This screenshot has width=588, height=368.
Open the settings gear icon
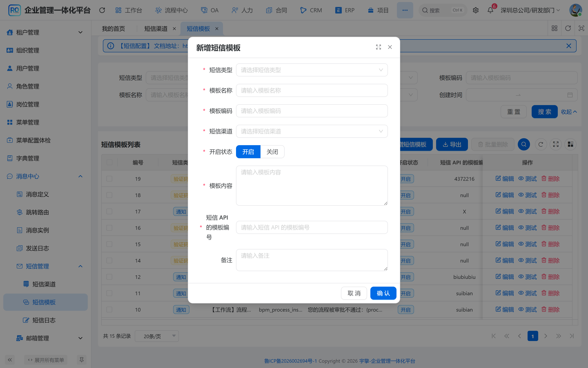point(476,10)
